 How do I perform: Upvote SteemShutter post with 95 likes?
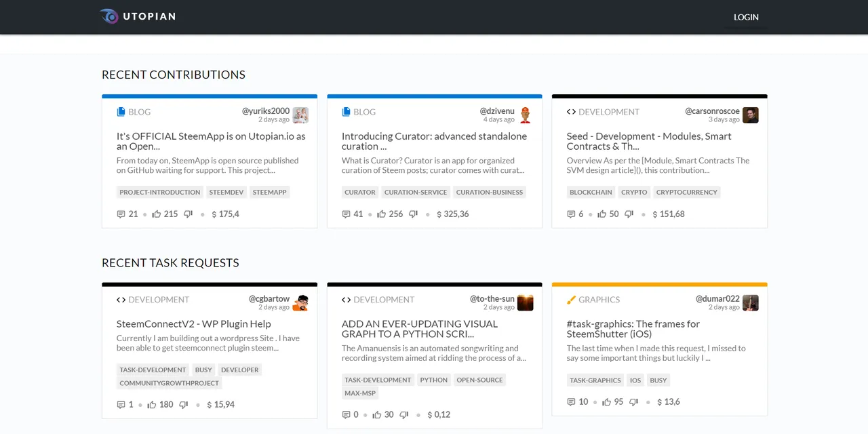607,402
